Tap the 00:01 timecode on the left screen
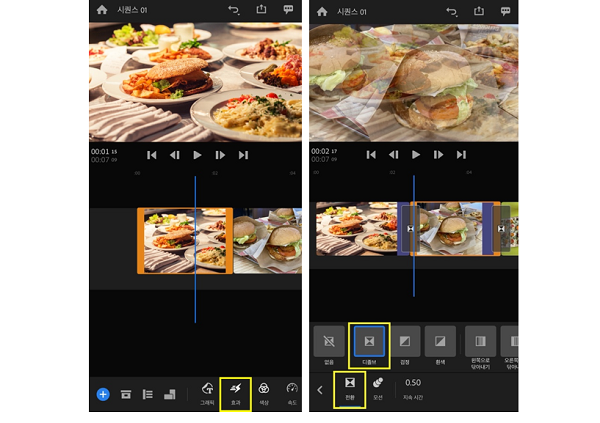This screenshot has width=600, height=423. tap(104, 152)
